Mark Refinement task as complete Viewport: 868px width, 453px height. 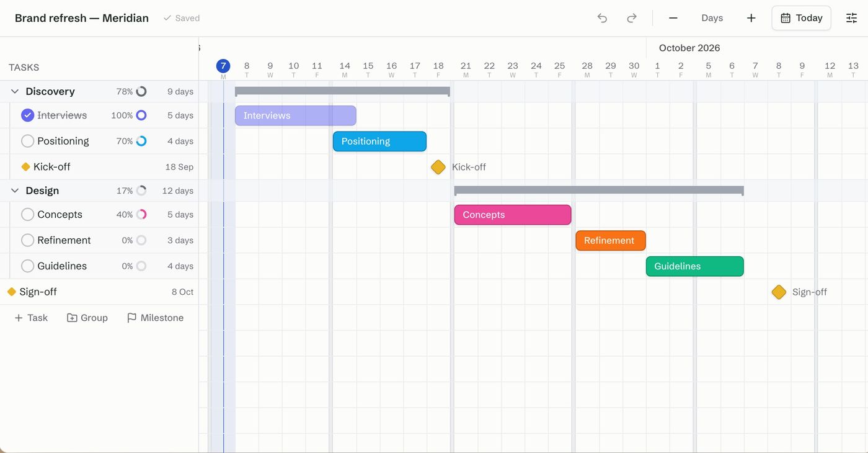(27, 240)
